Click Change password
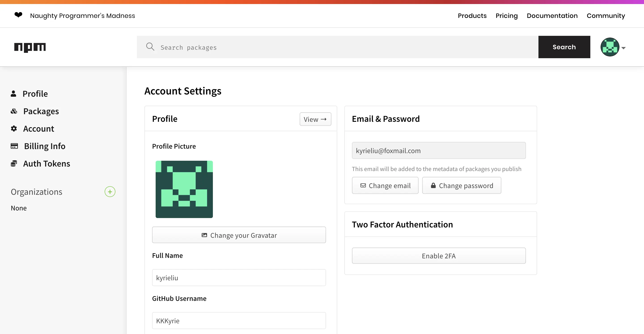Screen dimensions: 644x334 click(x=462, y=185)
